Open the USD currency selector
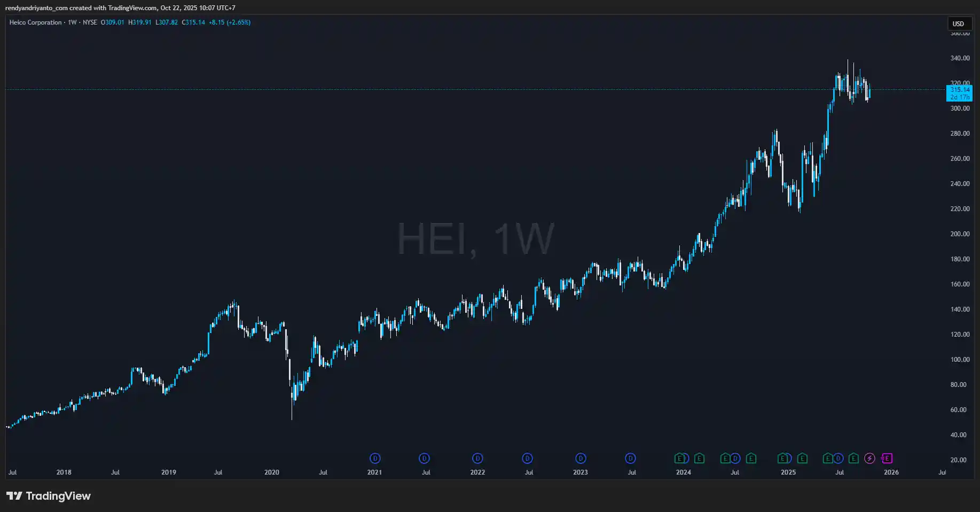The image size is (980, 512). tap(959, 24)
